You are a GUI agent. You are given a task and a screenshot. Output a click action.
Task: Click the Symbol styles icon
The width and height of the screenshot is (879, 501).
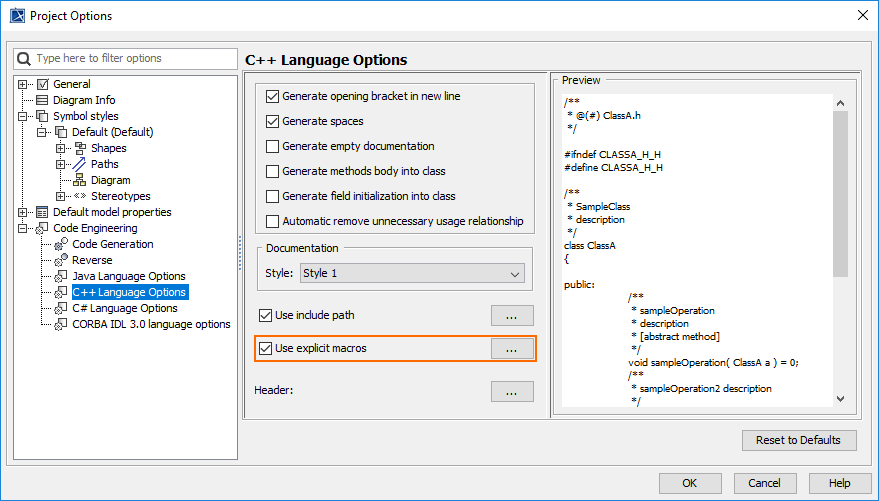point(42,116)
